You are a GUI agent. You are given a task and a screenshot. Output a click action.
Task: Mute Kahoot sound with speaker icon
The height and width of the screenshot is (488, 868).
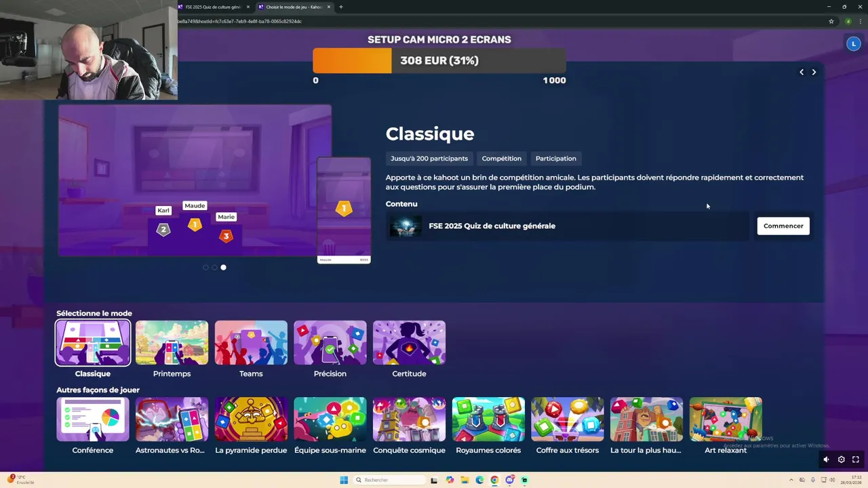[x=826, y=460]
